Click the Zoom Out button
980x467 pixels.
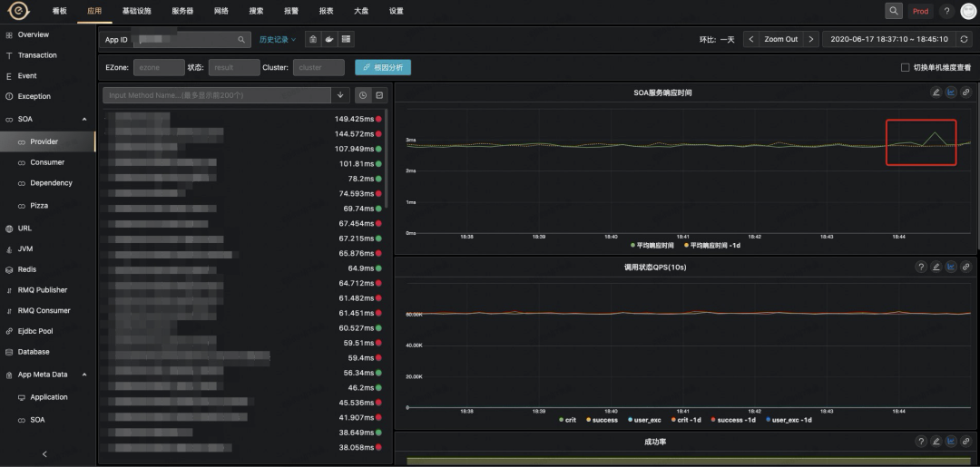point(781,39)
